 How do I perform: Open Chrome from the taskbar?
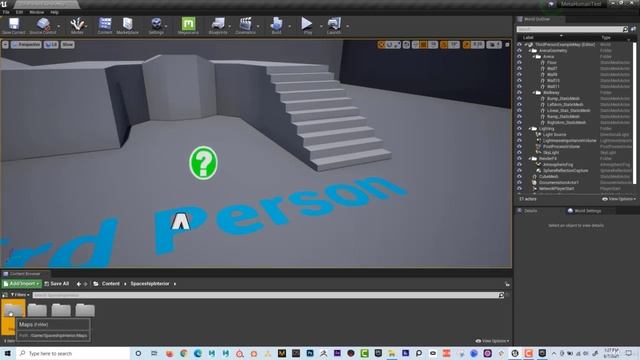click(184, 353)
